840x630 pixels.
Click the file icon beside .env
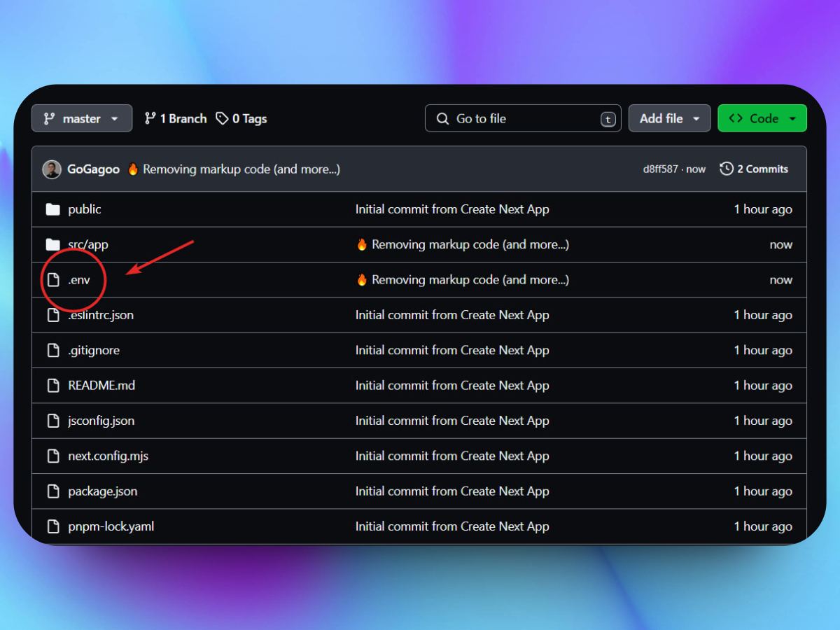coord(53,280)
